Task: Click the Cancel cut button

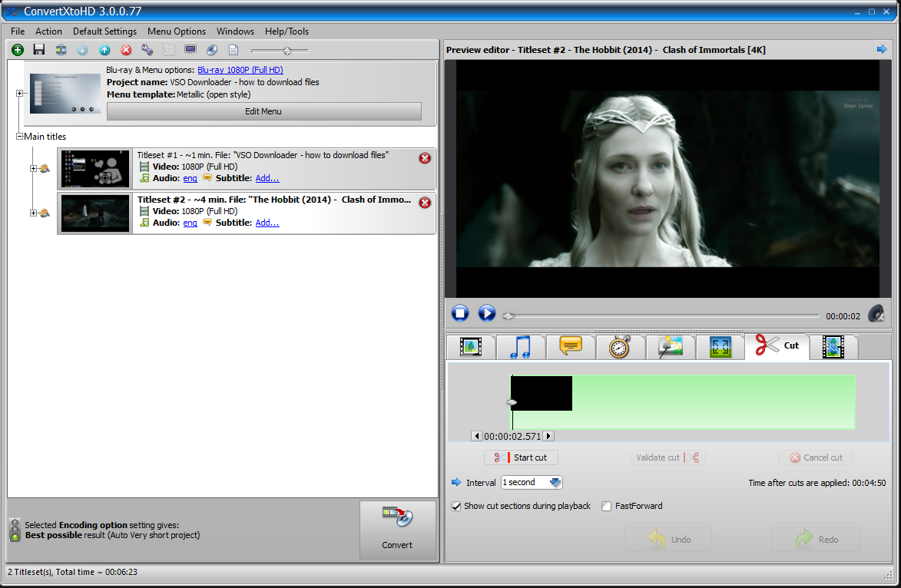Action: click(816, 458)
